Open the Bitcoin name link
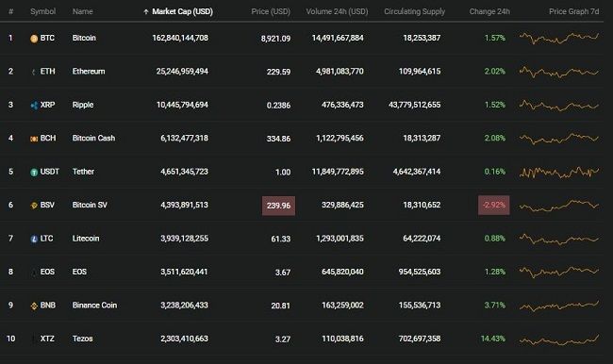This screenshot has width=613, height=364. [x=84, y=38]
